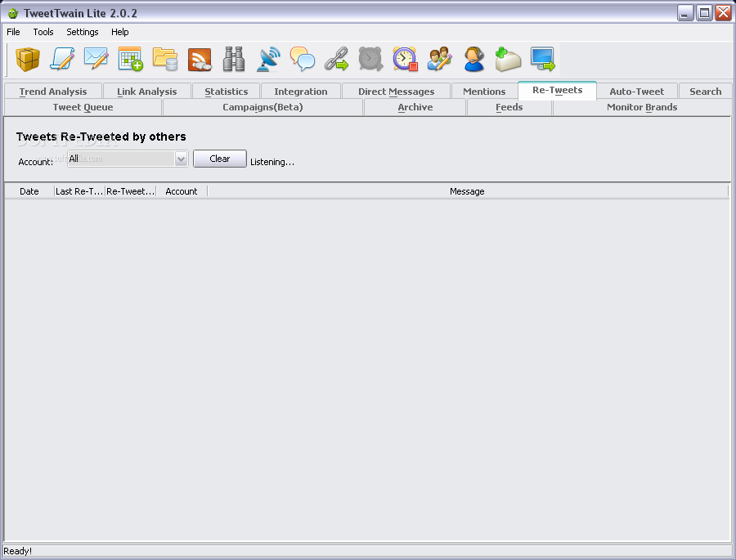Select the Re-Tweets tab

(x=557, y=90)
